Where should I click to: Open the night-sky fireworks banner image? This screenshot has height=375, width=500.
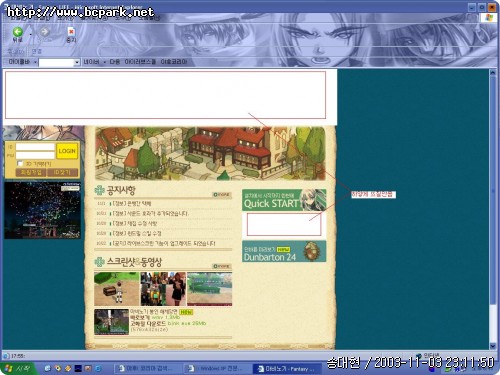coord(42,210)
